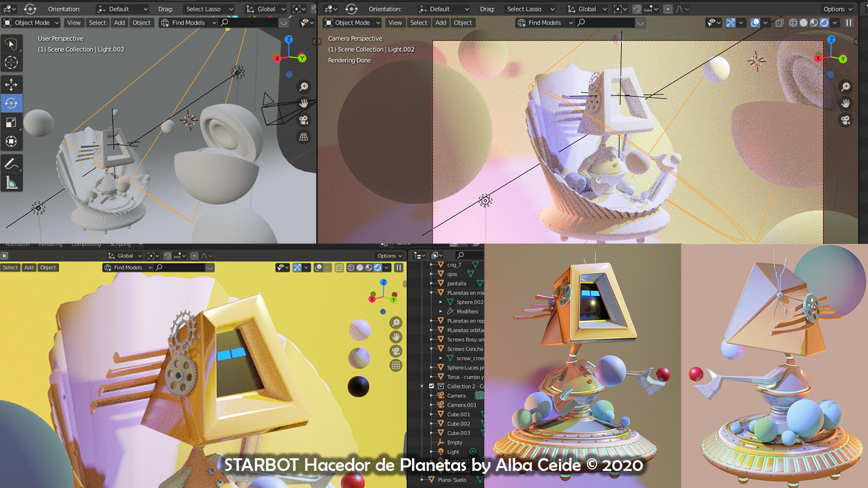868x488 pixels.
Task: Select the Lasso select tool in the User Perspective toolbar
Action: 11,44
